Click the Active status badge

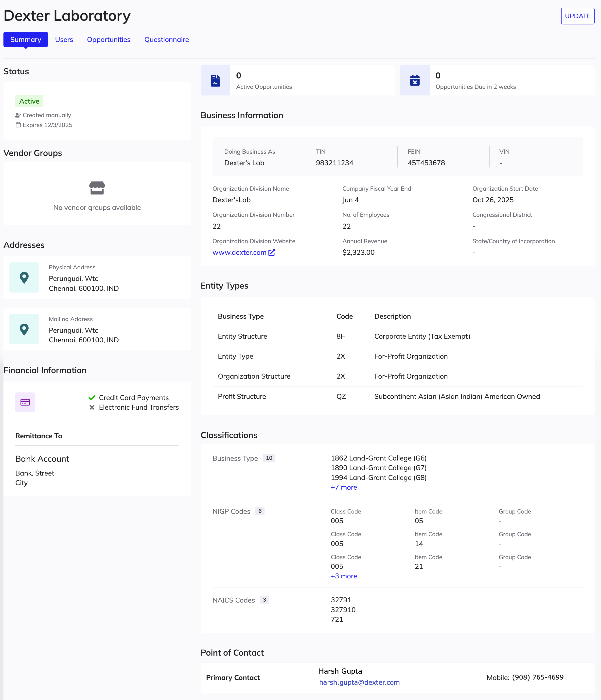pyautogui.click(x=29, y=101)
